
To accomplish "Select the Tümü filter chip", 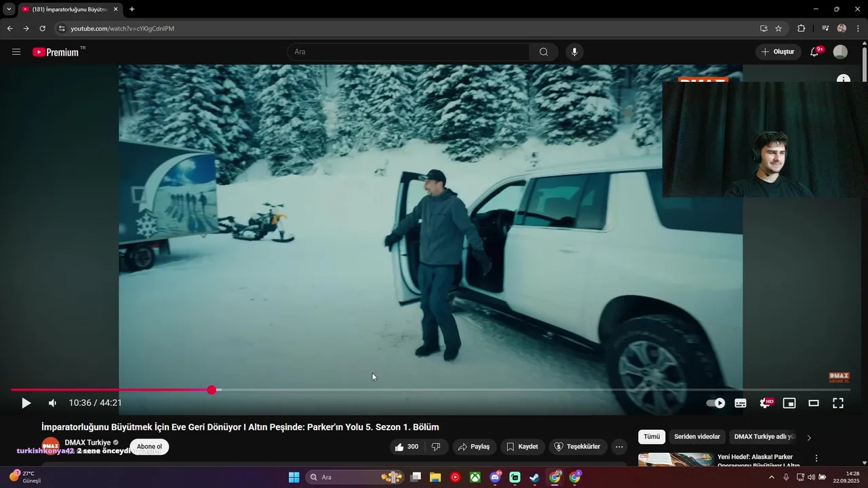I will pyautogui.click(x=652, y=437).
